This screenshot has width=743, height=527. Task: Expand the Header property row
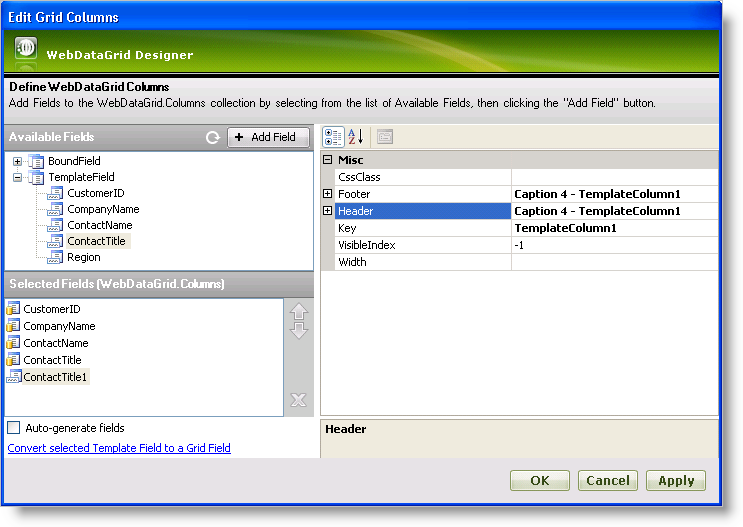[327, 210]
